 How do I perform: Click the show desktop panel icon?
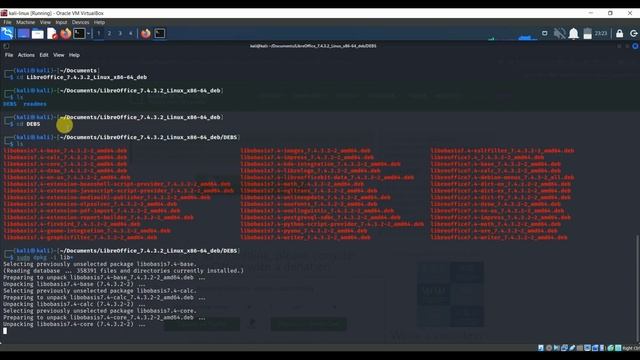[23, 33]
